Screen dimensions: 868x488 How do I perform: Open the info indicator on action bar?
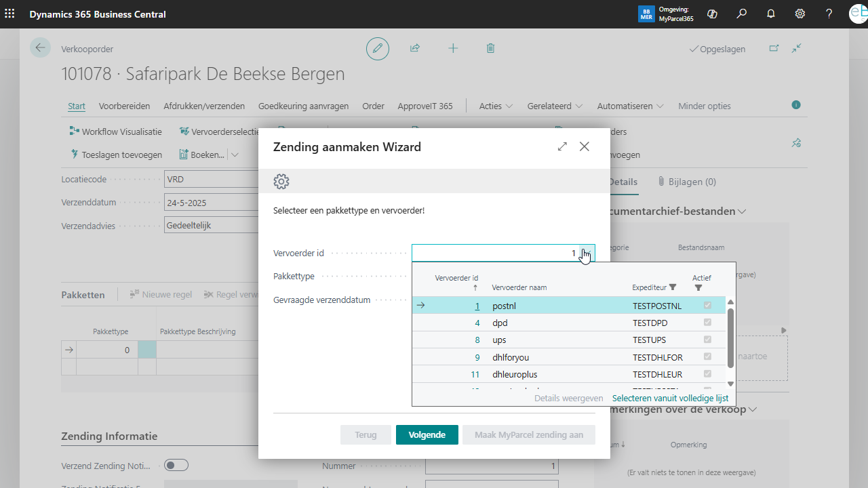coord(796,105)
